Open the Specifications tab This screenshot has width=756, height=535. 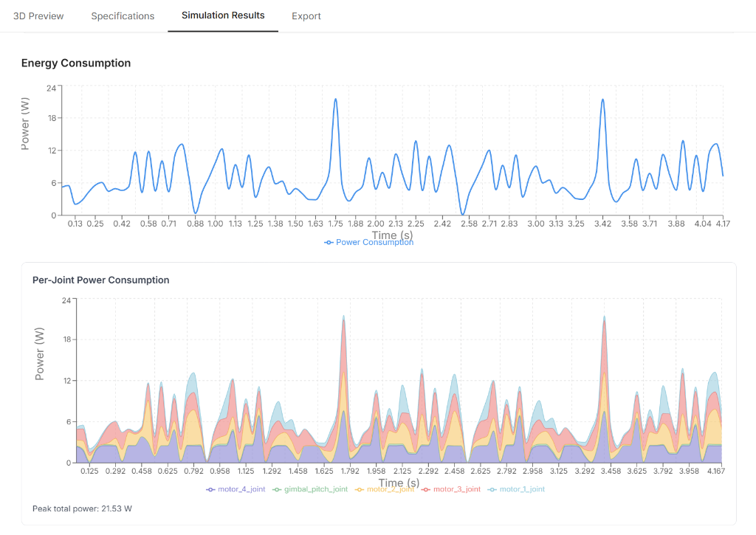(x=123, y=15)
